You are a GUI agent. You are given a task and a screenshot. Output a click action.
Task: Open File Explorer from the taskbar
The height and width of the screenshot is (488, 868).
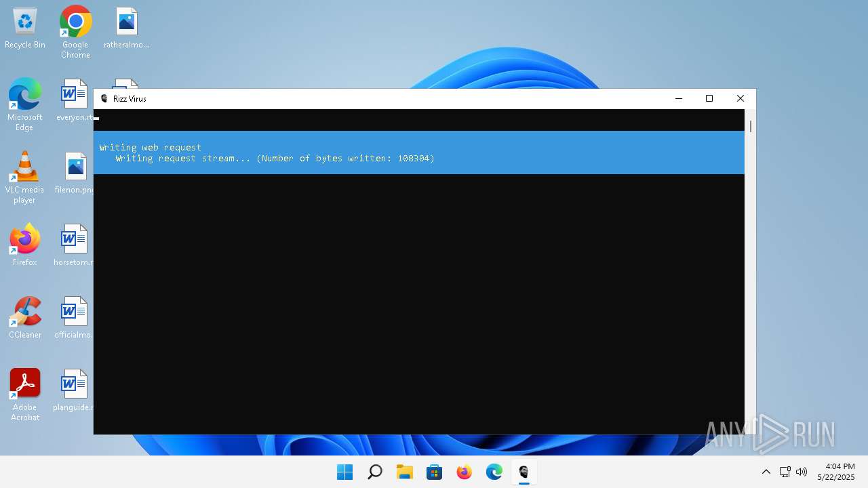405,472
